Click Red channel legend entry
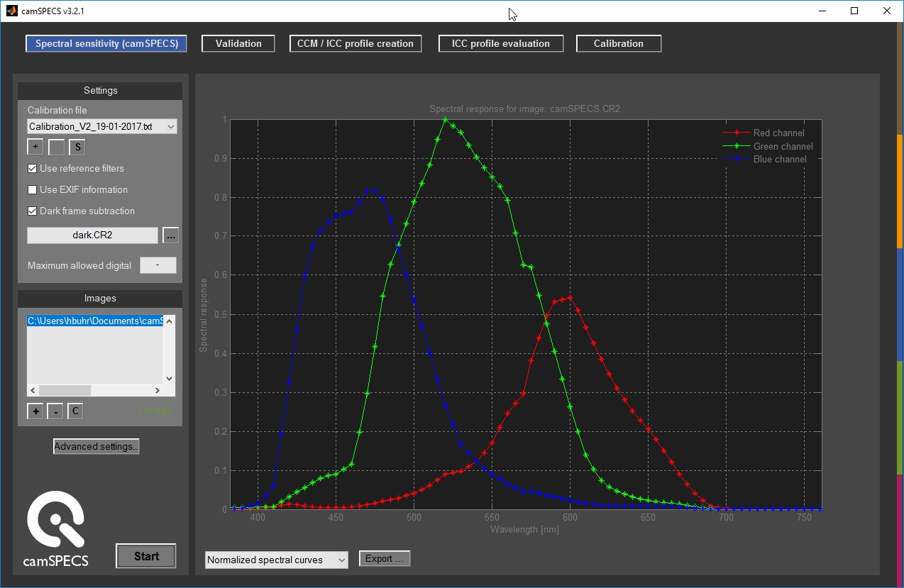The width and height of the screenshot is (904, 588). [764, 133]
